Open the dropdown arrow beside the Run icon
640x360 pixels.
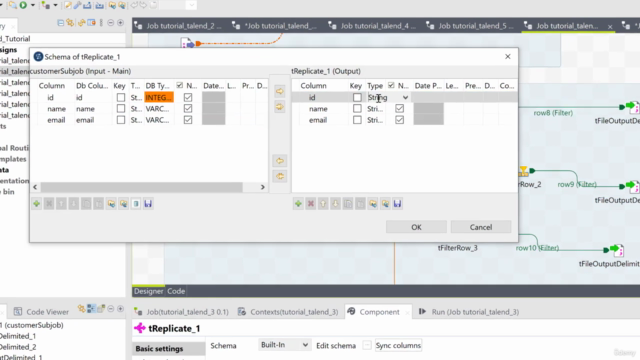[33, 5]
